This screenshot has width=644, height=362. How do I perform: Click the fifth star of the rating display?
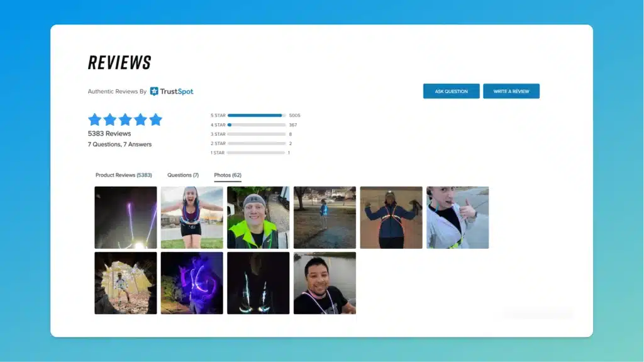click(x=155, y=119)
